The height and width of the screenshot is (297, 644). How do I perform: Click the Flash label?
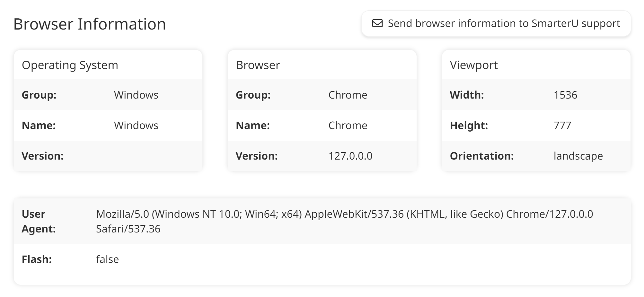[x=37, y=259]
